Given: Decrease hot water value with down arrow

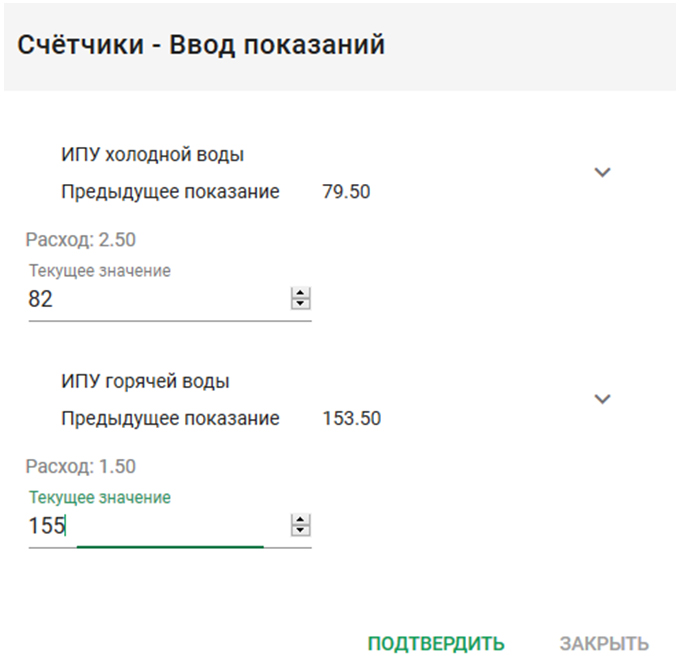Looking at the screenshot, I should click(x=300, y=531).
